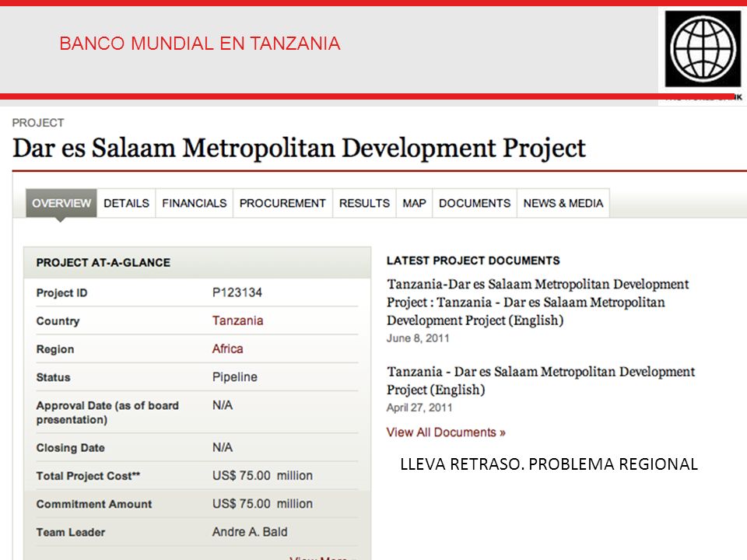747x560 pixels.
Task: Open the News & Media tab
Action: 563,203
